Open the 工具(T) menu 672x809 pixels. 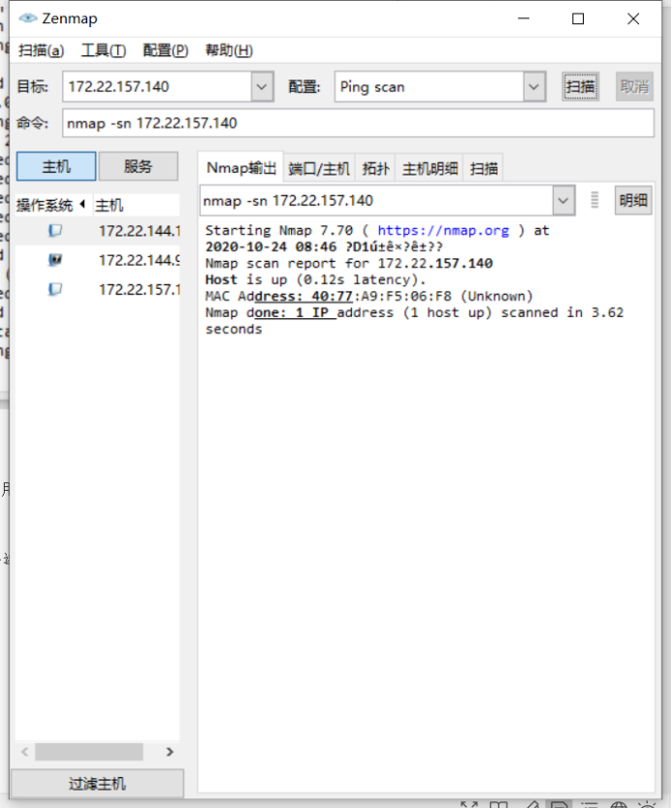(x=103, y=50)
